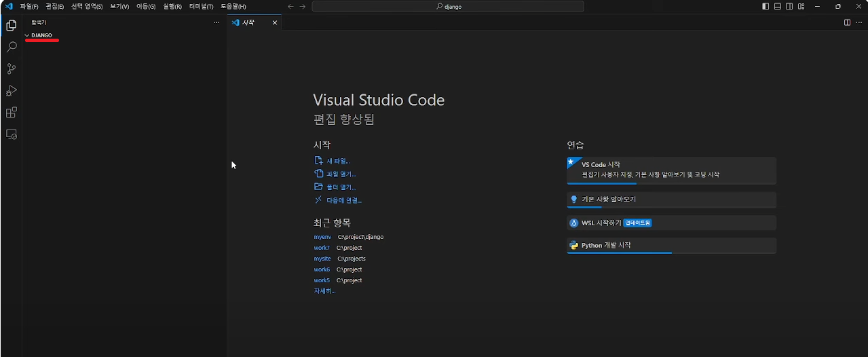
Task: Open recent item mysite
Action: [x=322, y=259]
